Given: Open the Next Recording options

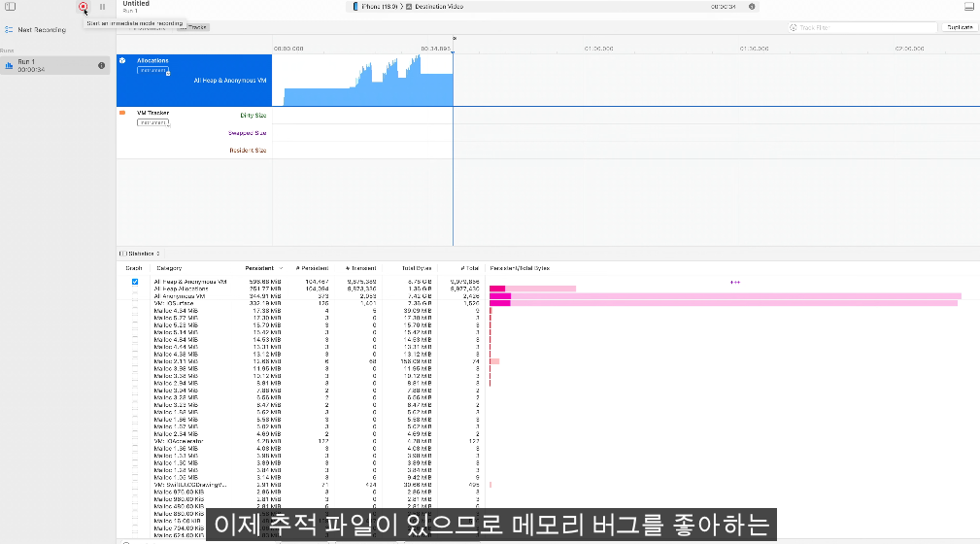Looking at the screenshot, I should [x=36, y=30].
